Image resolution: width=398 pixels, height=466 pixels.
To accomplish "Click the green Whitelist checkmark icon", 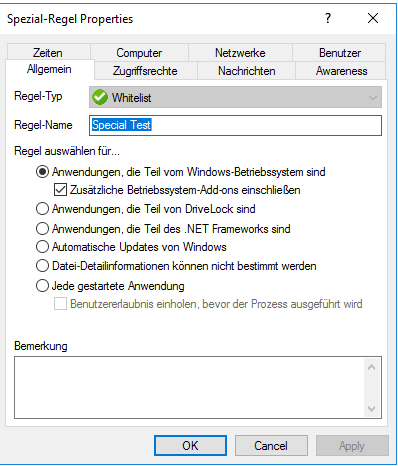I will 100,97.
